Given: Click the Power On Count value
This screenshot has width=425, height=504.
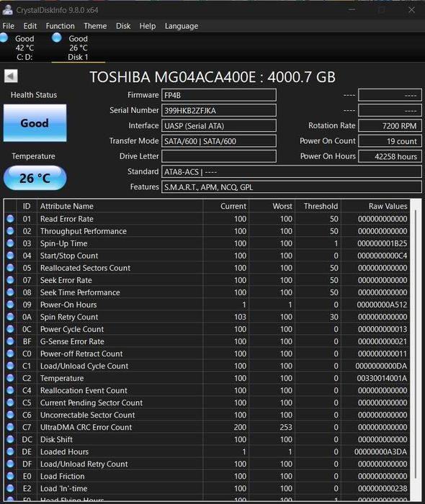Looking at the screenshot, I should tap(390, 141).
